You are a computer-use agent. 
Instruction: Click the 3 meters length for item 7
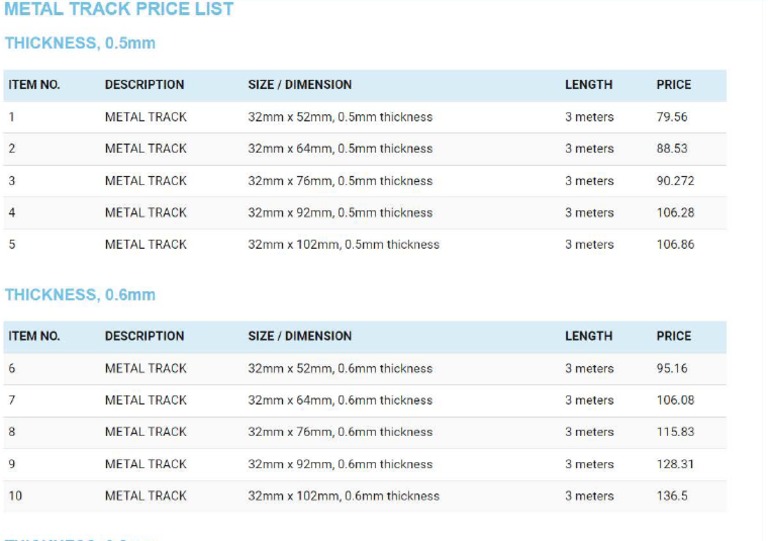589,400
